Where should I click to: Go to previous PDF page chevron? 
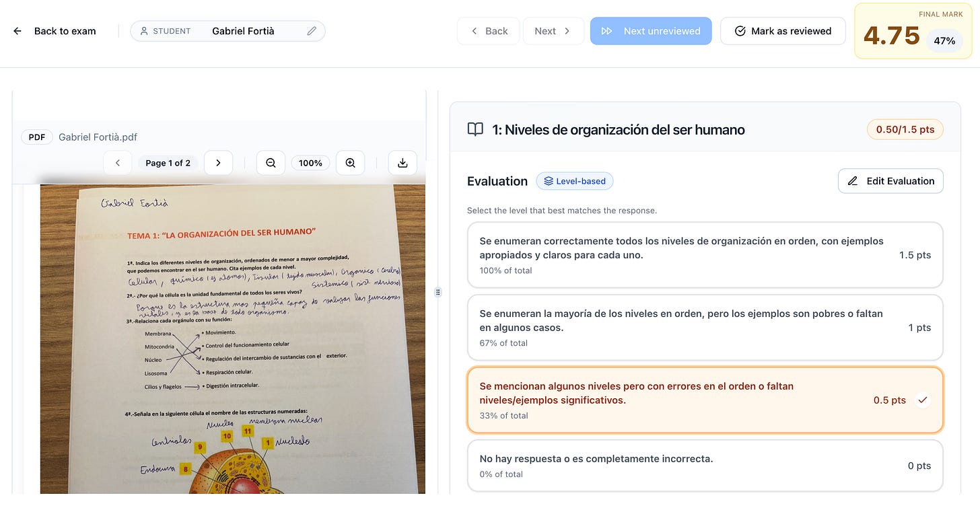tap(118, 163)
